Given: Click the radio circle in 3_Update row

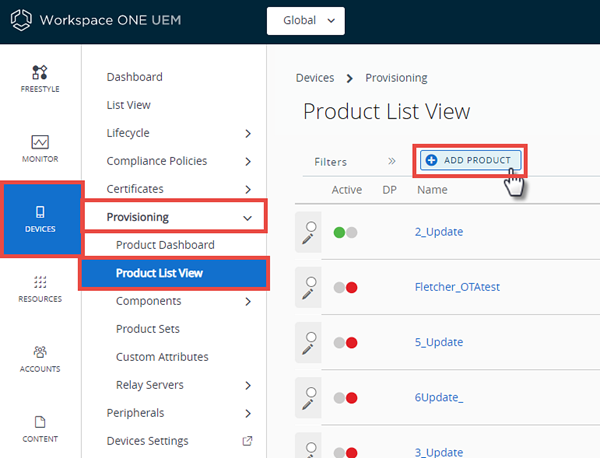Looking at the screenshot, I should coord(311,447).
